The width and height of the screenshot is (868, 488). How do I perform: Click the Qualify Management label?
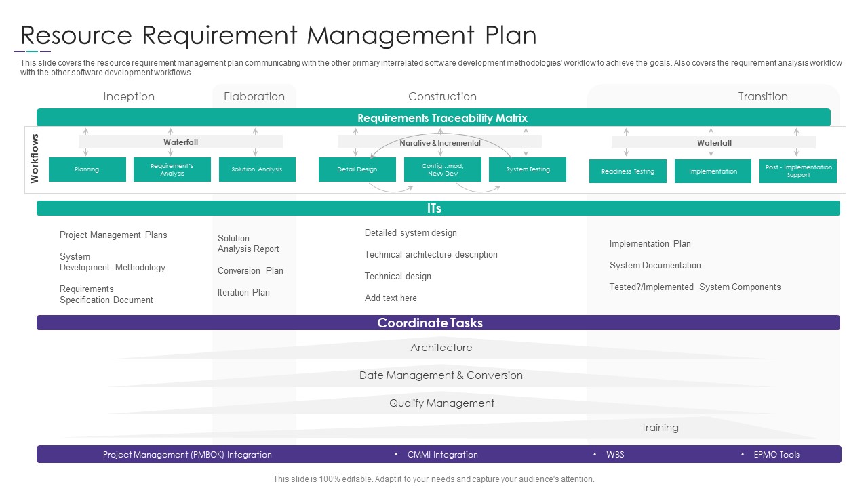pos(441,403)
